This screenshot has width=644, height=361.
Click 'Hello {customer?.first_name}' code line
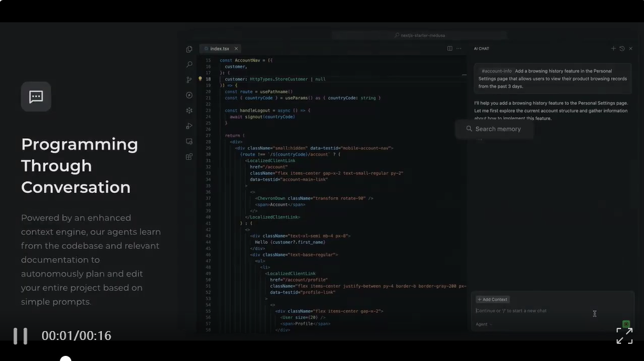(x=290, y=243)
